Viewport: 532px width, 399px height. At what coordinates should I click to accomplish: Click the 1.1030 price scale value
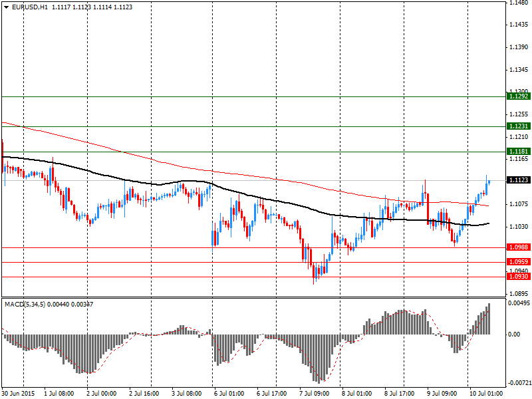click(x=519, y=226)
